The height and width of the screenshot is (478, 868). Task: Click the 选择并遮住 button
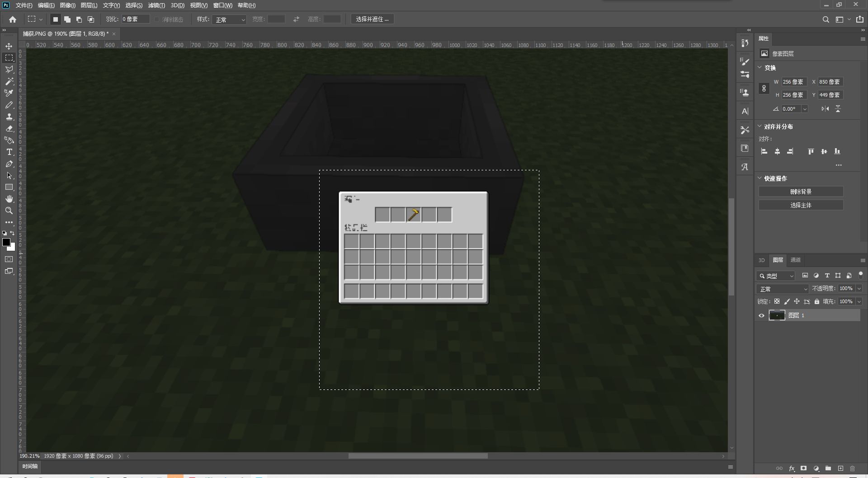(x=373, y=19)
